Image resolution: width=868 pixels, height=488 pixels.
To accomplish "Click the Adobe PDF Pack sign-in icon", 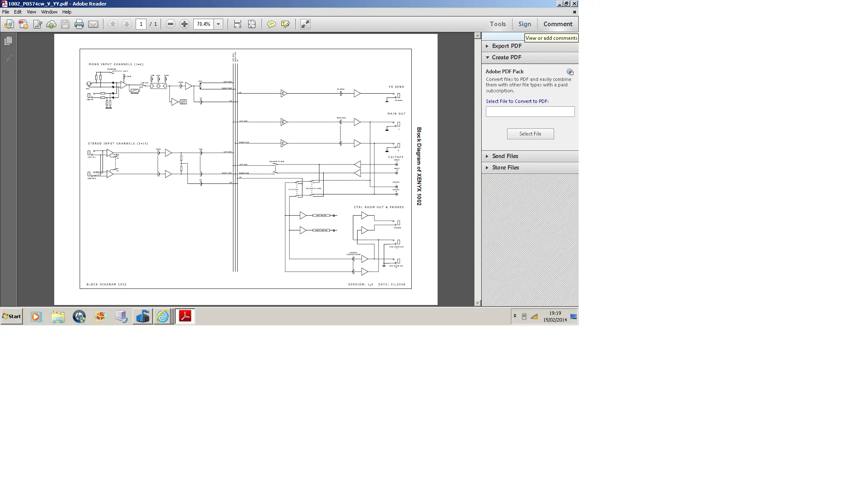I will (570, 72).
